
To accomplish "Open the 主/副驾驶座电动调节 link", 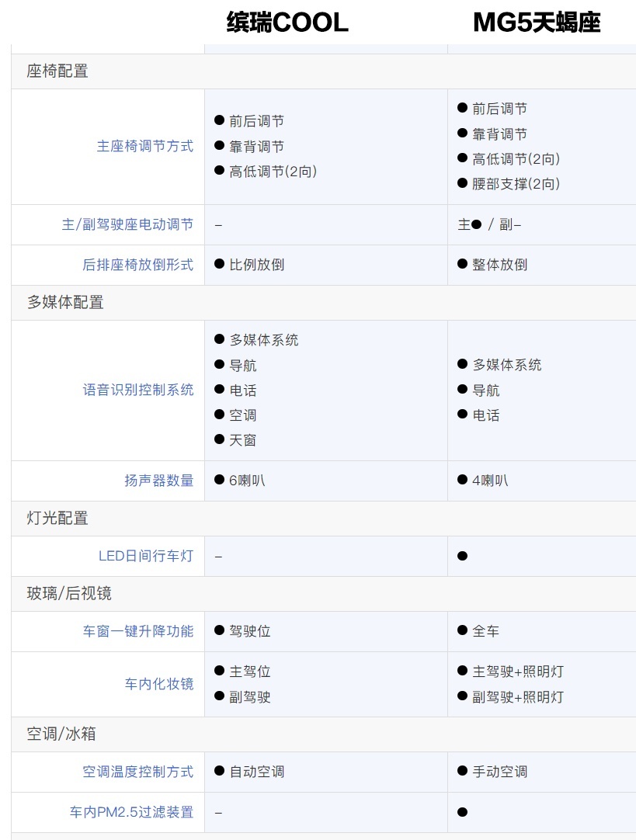I will tap(127, 224).
